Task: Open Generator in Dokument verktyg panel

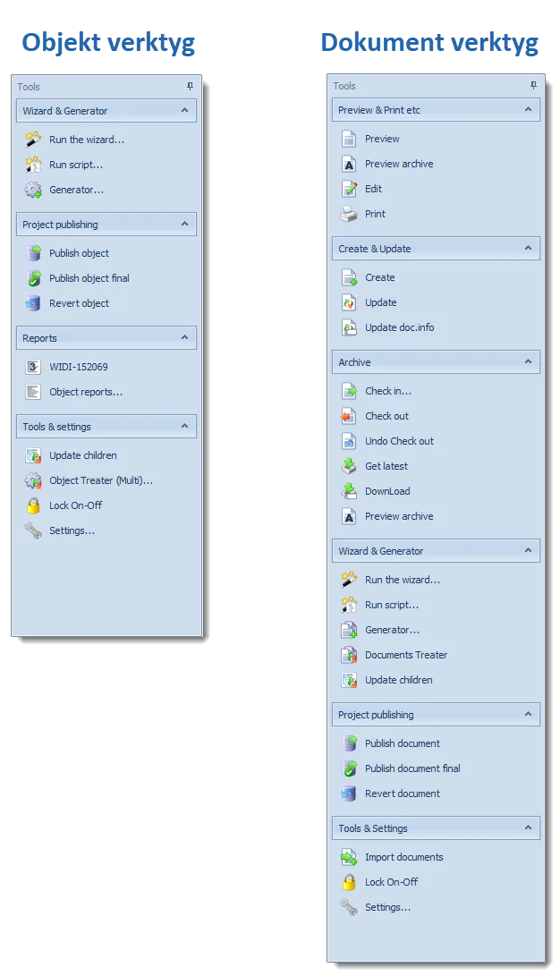Action: (x=392, y=630)
